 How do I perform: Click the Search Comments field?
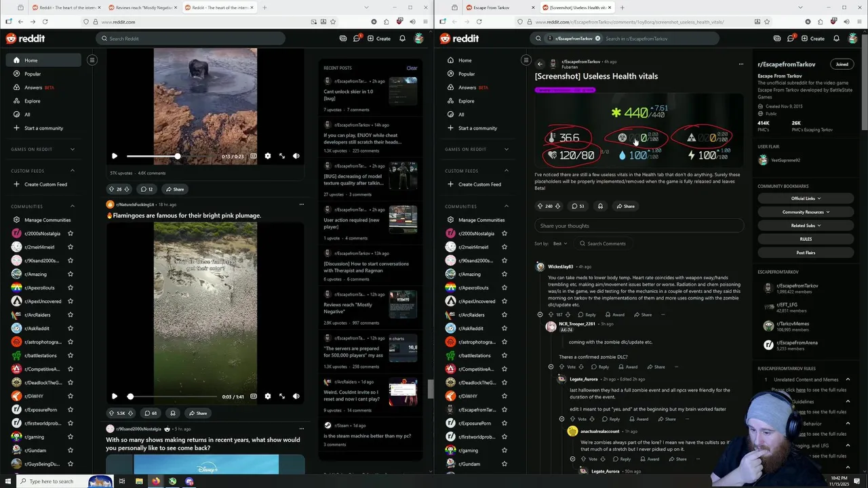602,243
